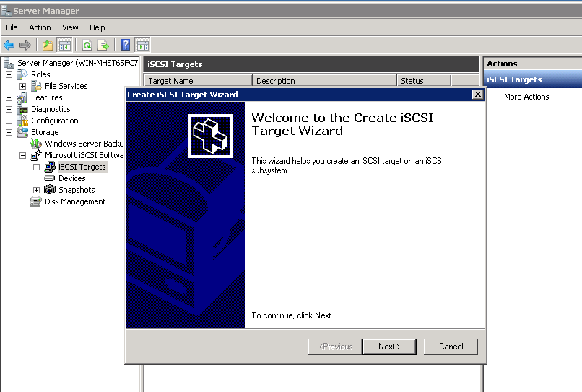Expand the Features tree node
Screen dimensions: 582x392
pos(9,97)
